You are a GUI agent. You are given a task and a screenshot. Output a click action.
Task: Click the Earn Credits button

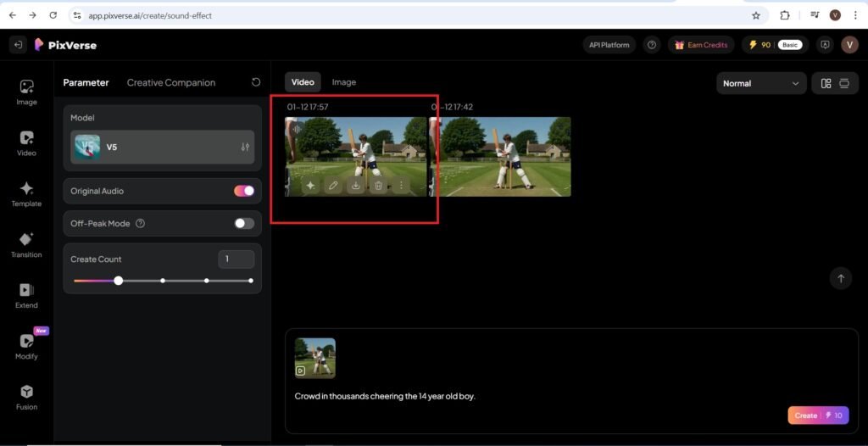[x=700, y=45]
